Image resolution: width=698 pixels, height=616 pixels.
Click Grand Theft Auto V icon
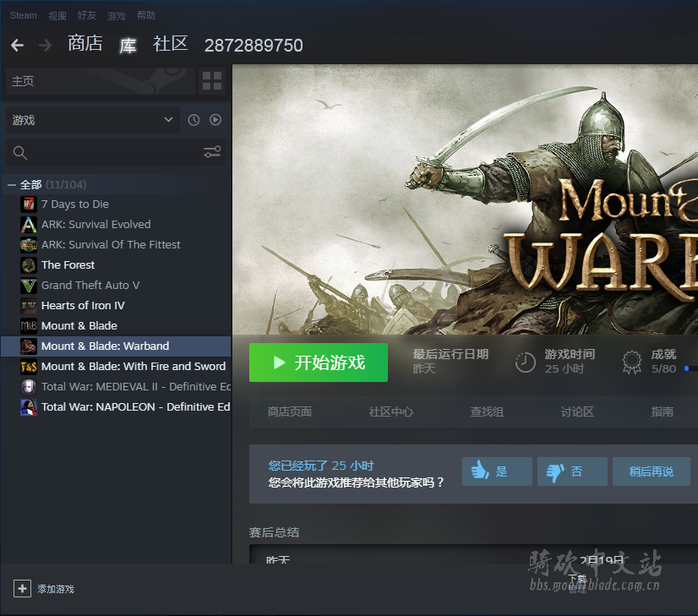(x=29, y=286)
